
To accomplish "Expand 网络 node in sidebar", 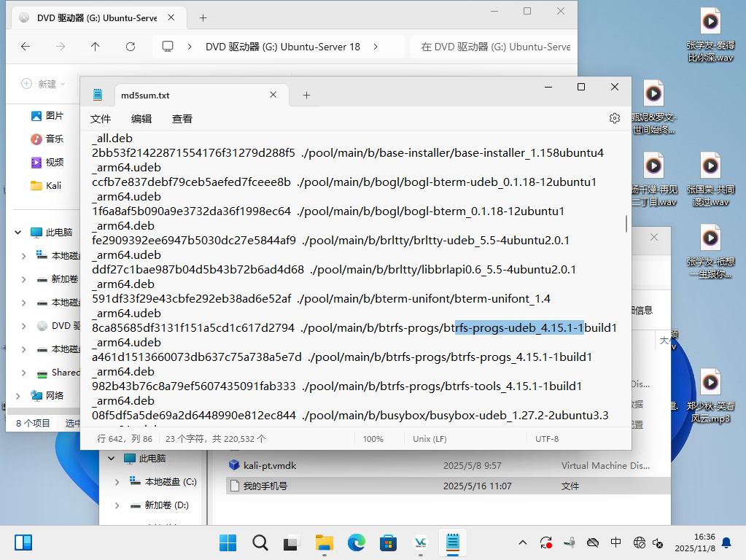I will coord(18,395).
